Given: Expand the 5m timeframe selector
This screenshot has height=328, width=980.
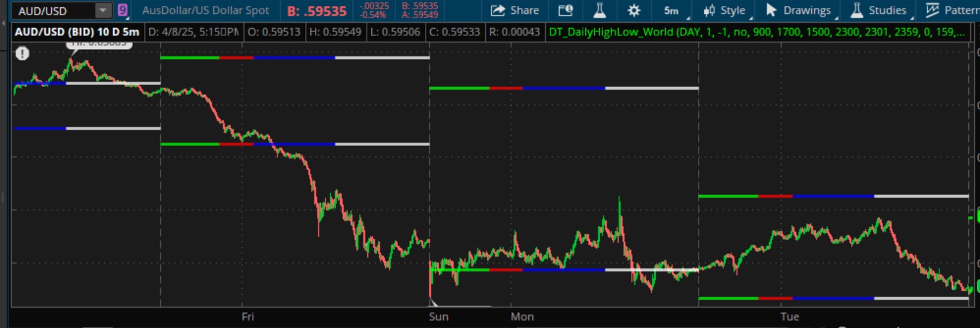Looking at the screenshot, I should (671, 10).
